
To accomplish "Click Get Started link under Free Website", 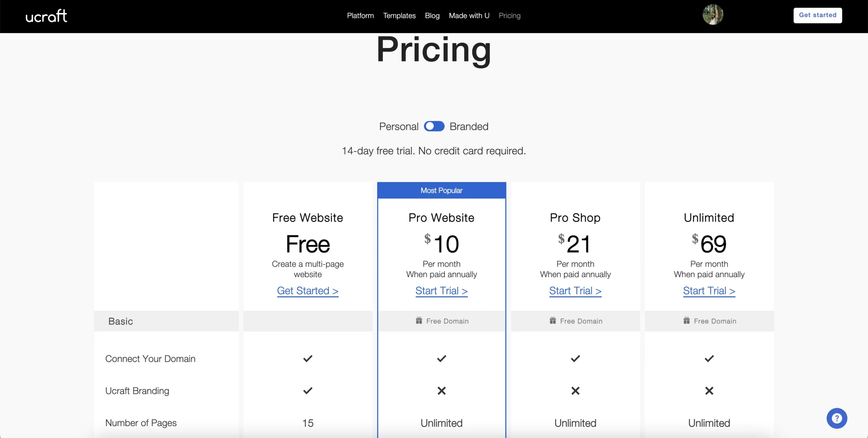I will (x=308, y=291).
